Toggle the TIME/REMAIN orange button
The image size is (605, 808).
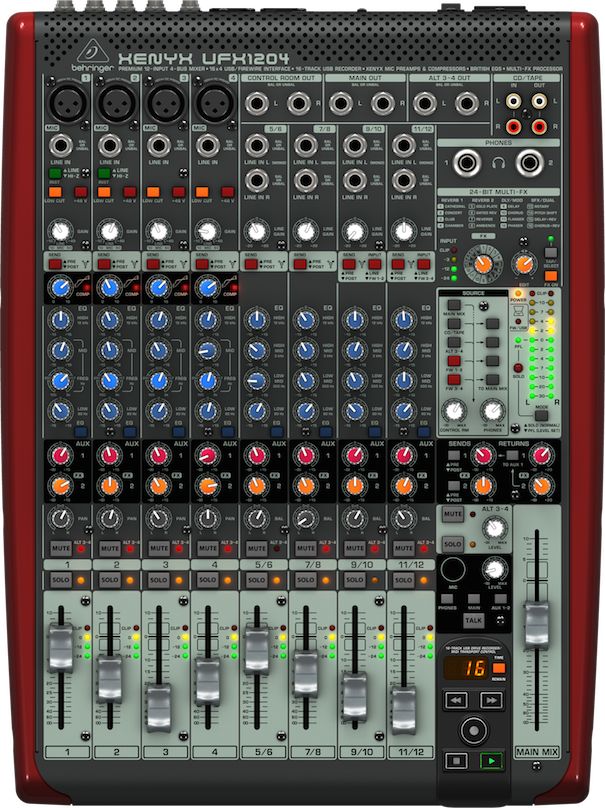[x=498, y=668]
